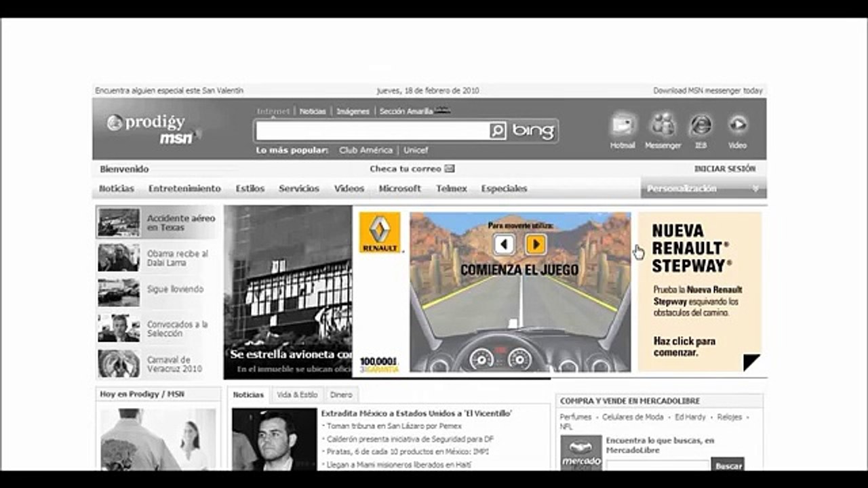This screenshot has height=488, width=868.
Task: Launch the Messenger icon
Action: coord(663,130)
